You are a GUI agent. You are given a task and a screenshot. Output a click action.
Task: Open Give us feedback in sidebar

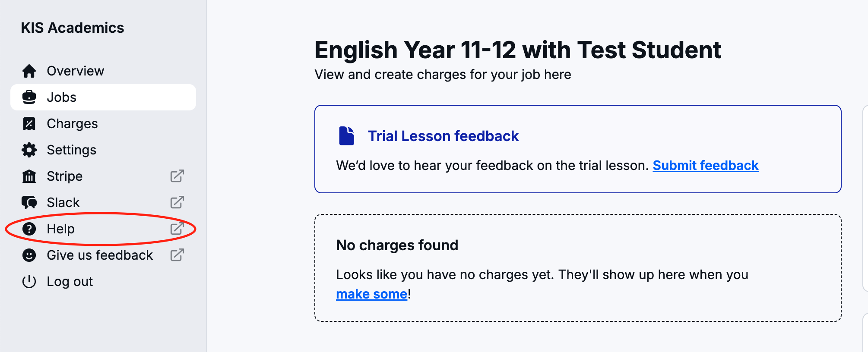click(100, 255)
